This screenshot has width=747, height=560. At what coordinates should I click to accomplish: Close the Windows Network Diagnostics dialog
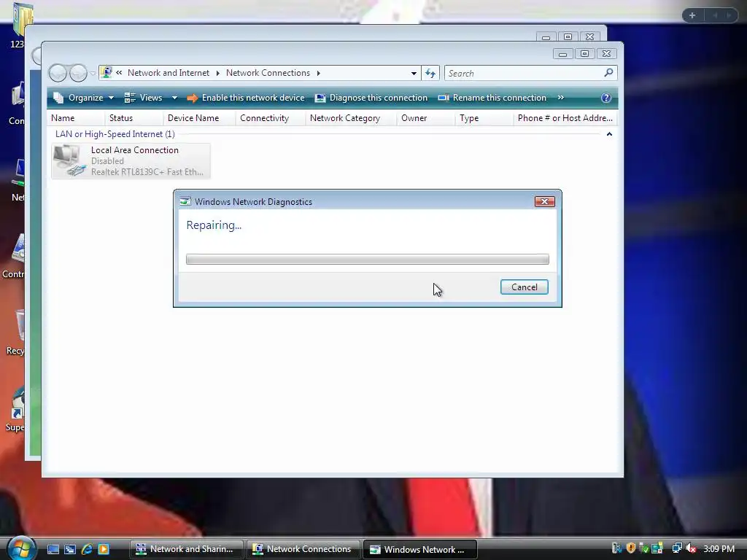point(544,201)
